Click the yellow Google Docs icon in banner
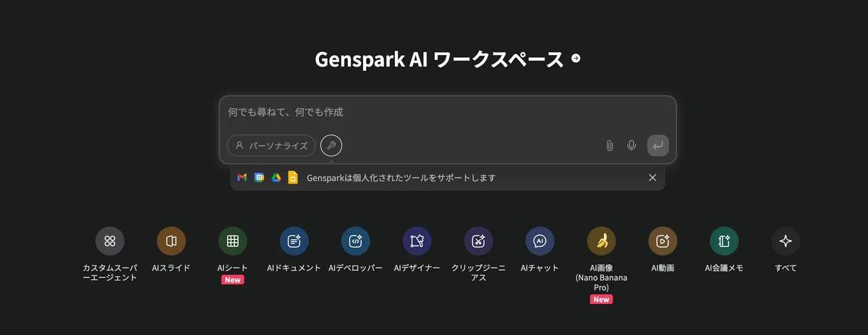 pos(293,177)
